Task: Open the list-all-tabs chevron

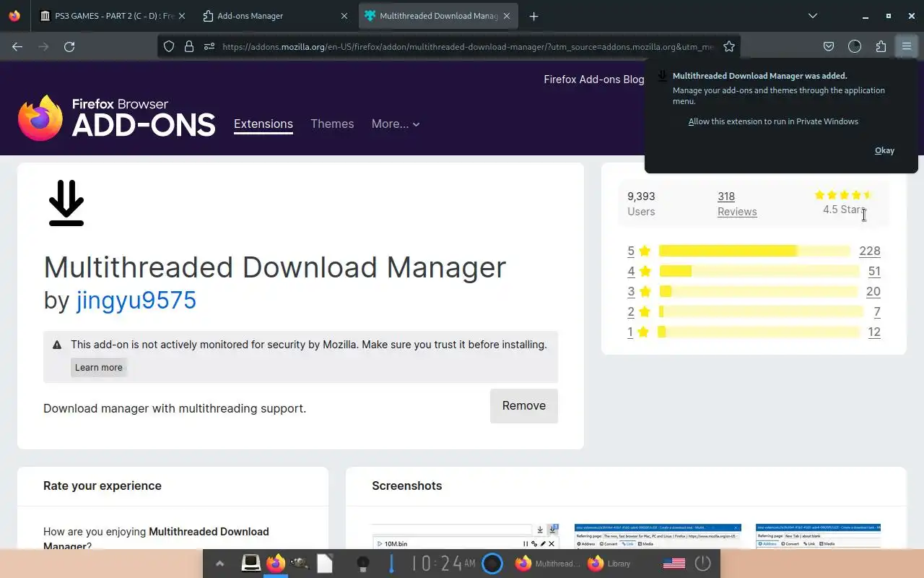Action: [x=813, y=16]
